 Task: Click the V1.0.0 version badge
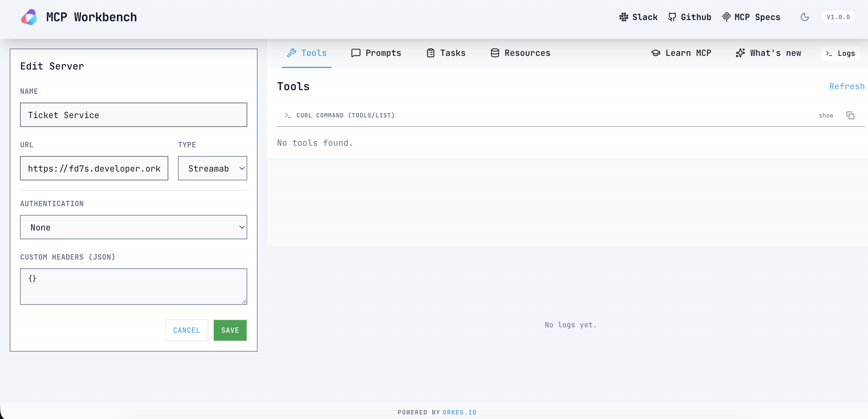839,17
